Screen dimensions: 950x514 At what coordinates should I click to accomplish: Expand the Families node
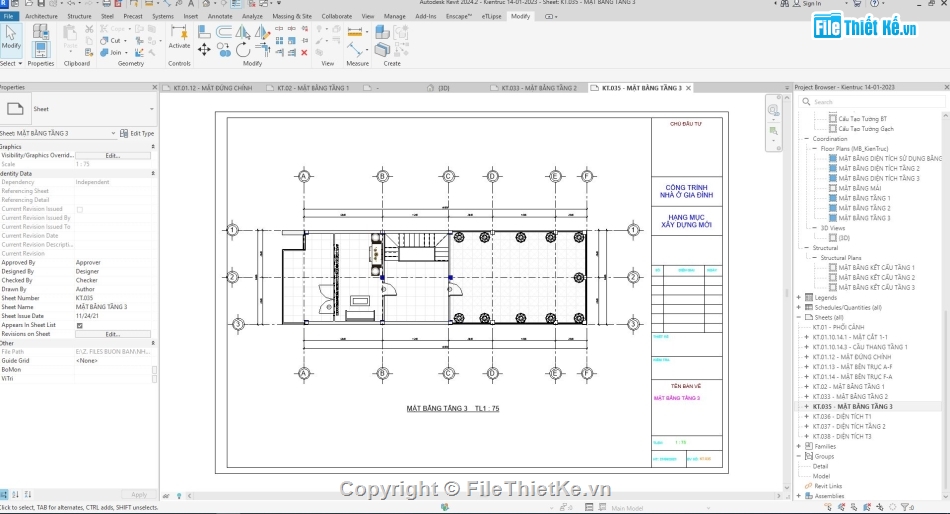point(799,446)
